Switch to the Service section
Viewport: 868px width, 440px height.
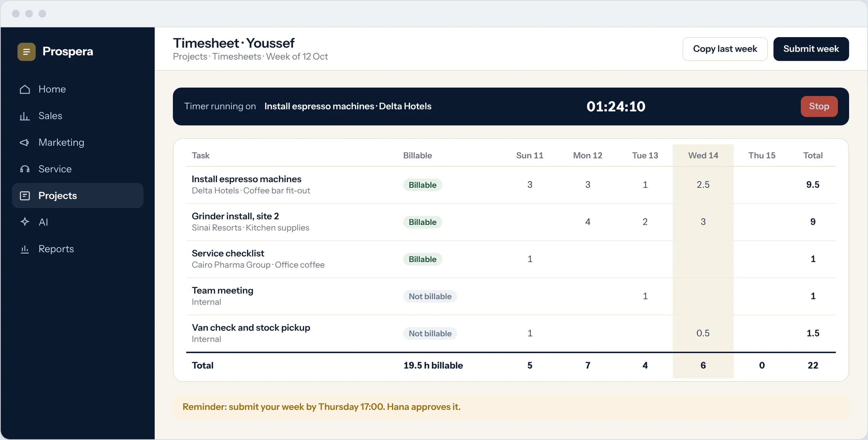(x=78, y=169)
